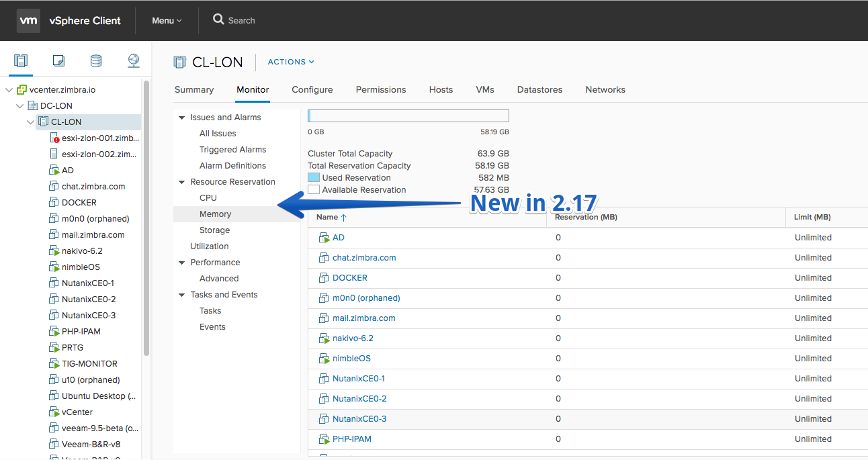Viewport: 868px width, 460px height.
Task: Click DOCKER VM icon in tree
Action: (54, 203)
